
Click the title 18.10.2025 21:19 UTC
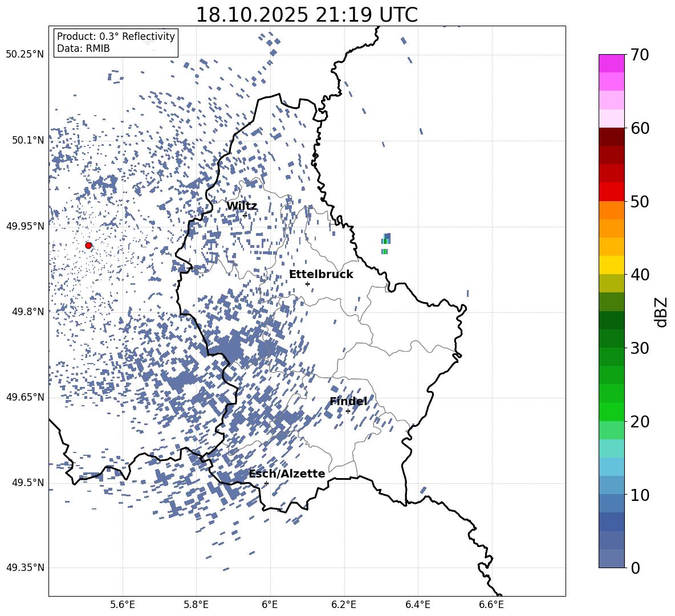(x=307, y=15)
